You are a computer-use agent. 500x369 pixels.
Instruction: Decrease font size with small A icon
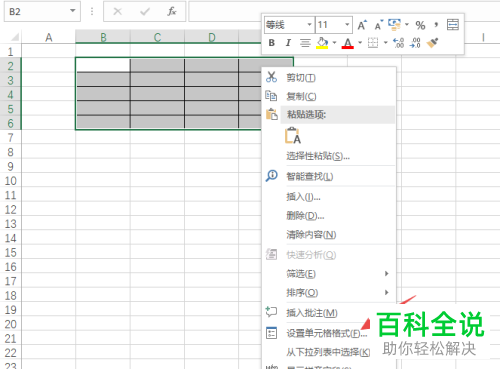[x=379, y=25]
